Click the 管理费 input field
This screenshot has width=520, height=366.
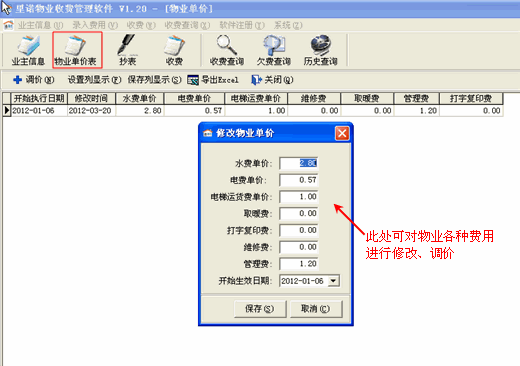tap(299, 264)
